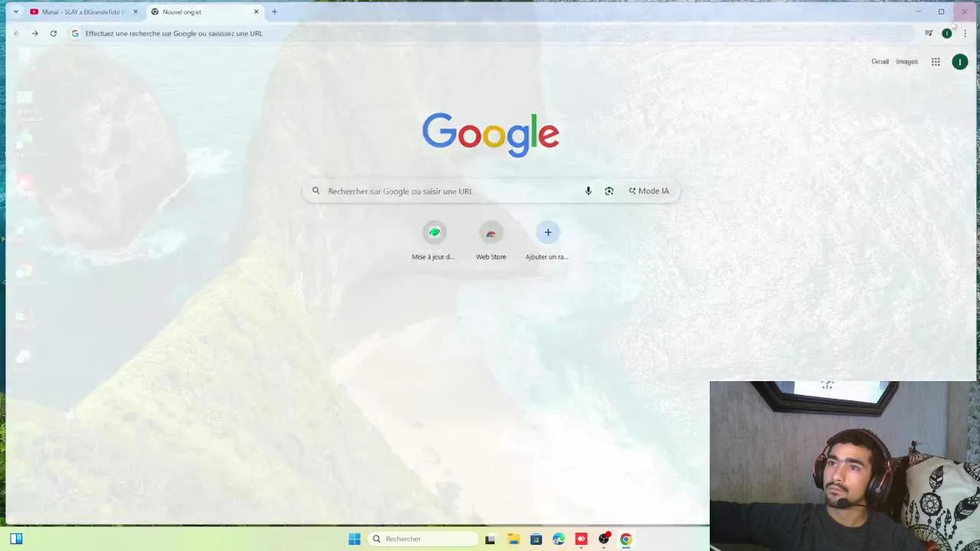Open the widgets button at taskbar left

click(x=16, y=539)
